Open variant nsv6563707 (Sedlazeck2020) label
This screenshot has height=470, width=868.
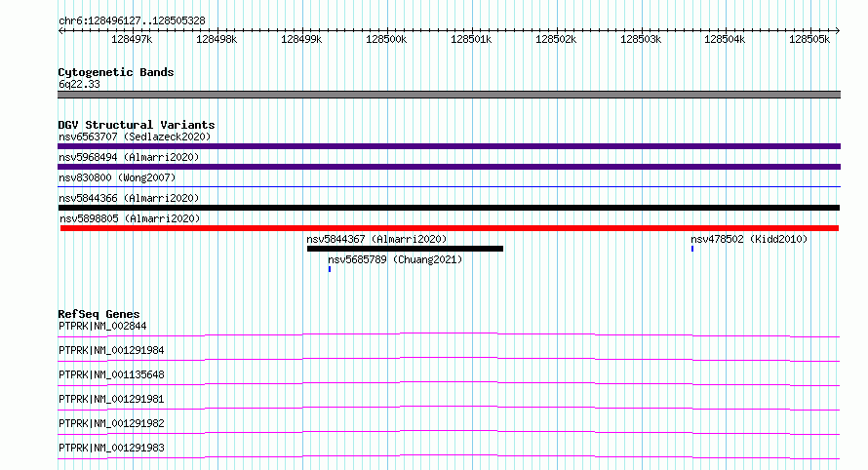tap(135, 137)
